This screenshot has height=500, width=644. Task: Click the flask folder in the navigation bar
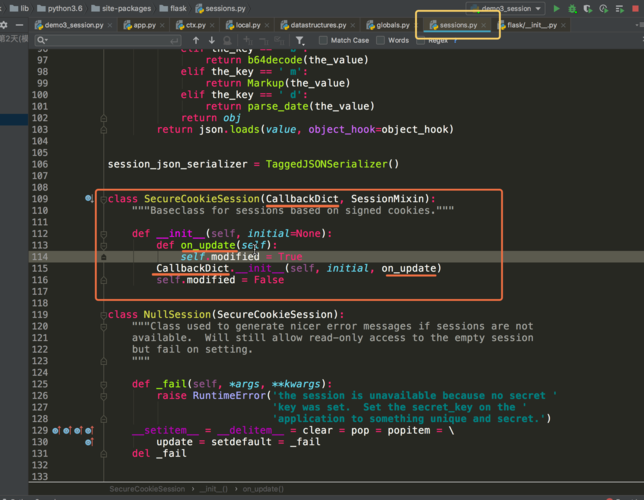pyautogui.click(x=173, y=8)
